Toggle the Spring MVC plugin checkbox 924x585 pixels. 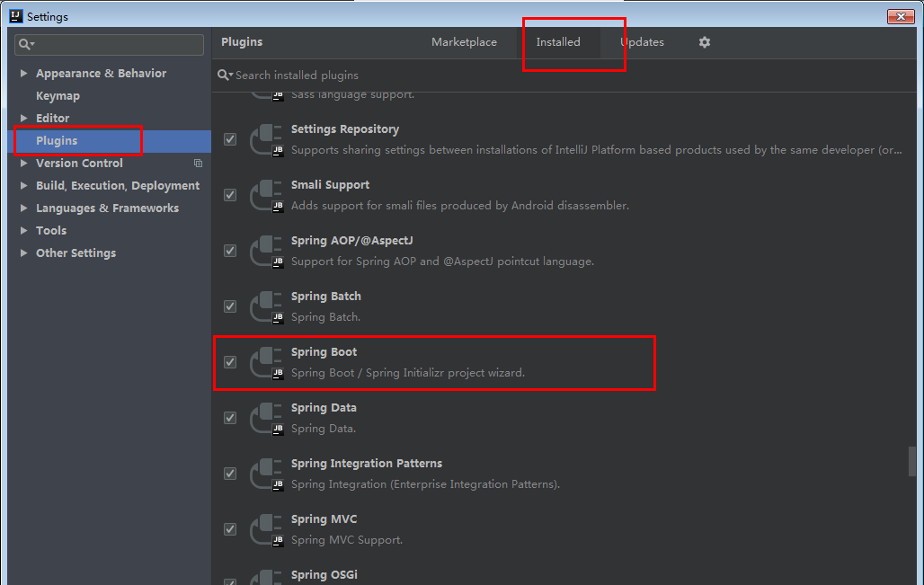[x=230, y=529]
